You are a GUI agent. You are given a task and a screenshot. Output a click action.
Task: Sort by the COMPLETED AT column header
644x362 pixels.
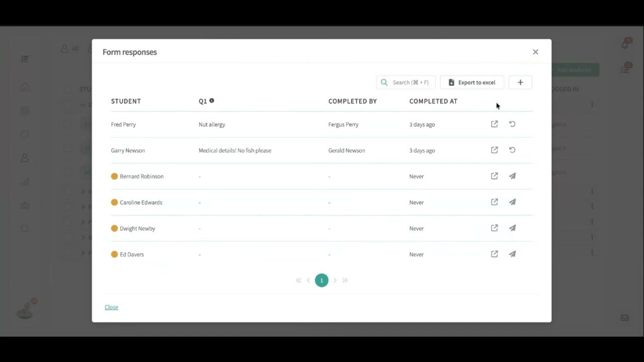pyautogui.click(x=433, y=101)
